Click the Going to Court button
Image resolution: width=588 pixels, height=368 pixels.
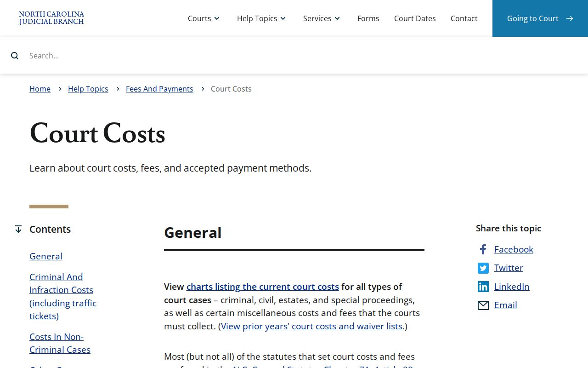[x=540, y=18]
